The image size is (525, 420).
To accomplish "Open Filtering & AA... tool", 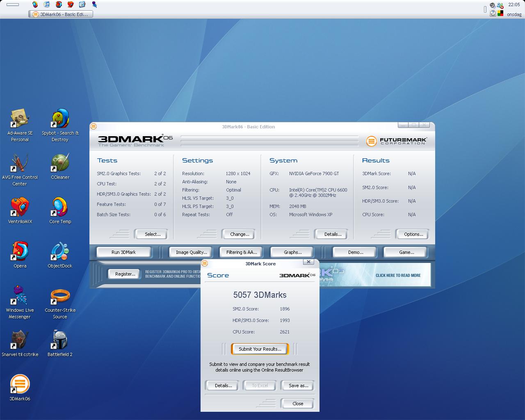I will pyautogui.click(x=241, y=252).
